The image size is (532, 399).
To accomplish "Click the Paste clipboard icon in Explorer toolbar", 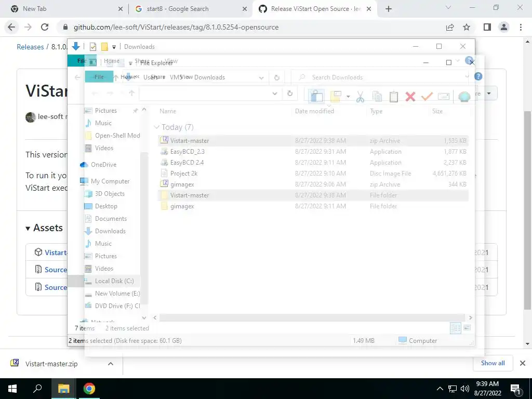I will point(394,97).
